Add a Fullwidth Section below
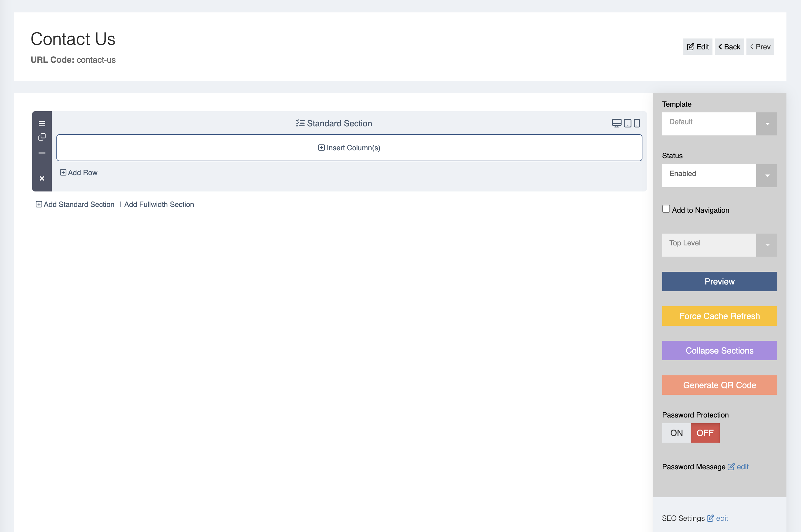 tap(159, 204)
